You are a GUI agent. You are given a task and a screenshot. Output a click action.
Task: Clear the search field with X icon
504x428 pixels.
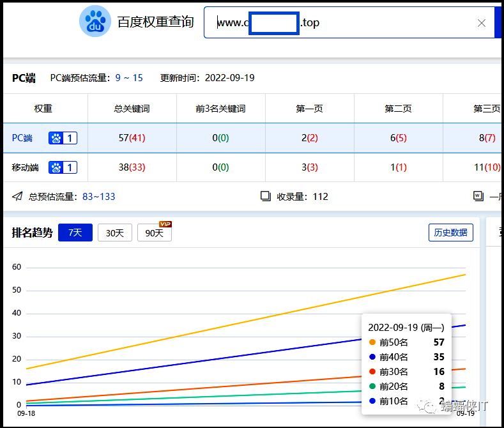coord(482,23)
